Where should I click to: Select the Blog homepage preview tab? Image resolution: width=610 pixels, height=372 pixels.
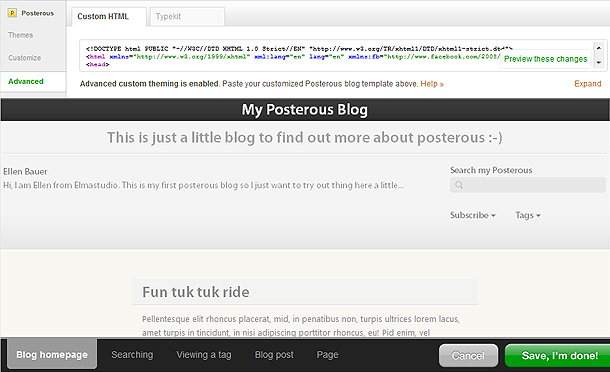(52, 354)
